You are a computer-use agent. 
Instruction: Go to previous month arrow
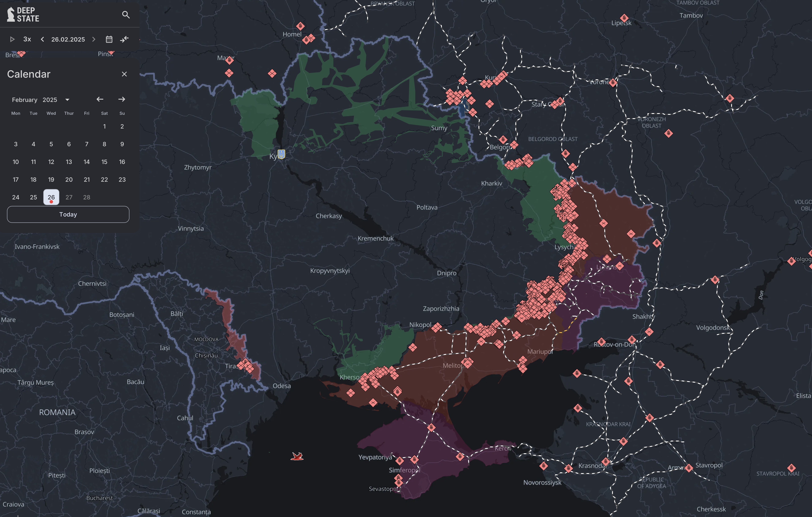tap(100, 99)
